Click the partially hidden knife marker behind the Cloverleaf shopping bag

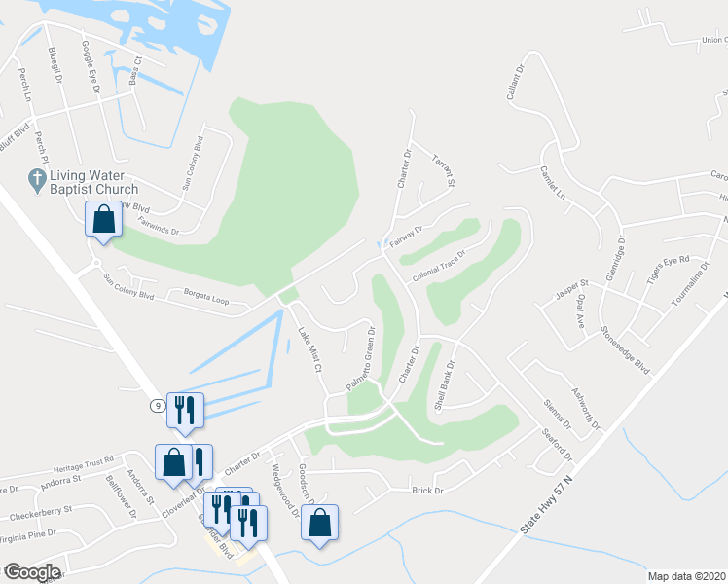pos(202,462)
